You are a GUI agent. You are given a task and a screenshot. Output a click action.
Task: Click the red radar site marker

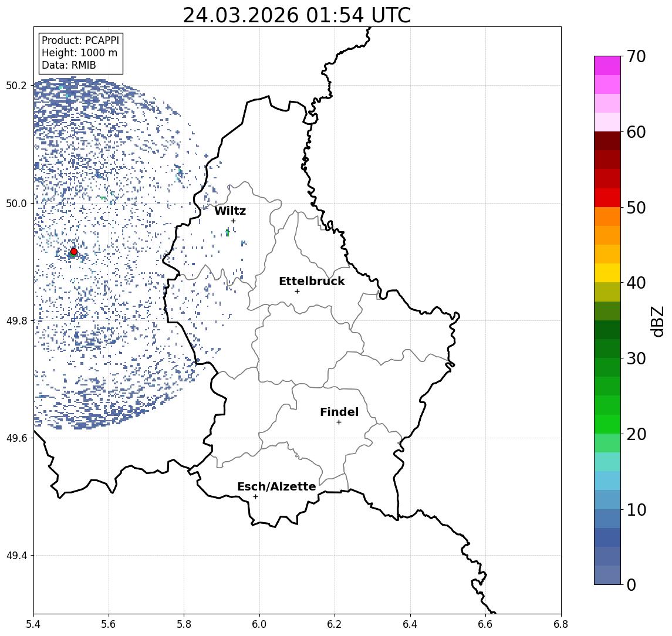[74, 252]
